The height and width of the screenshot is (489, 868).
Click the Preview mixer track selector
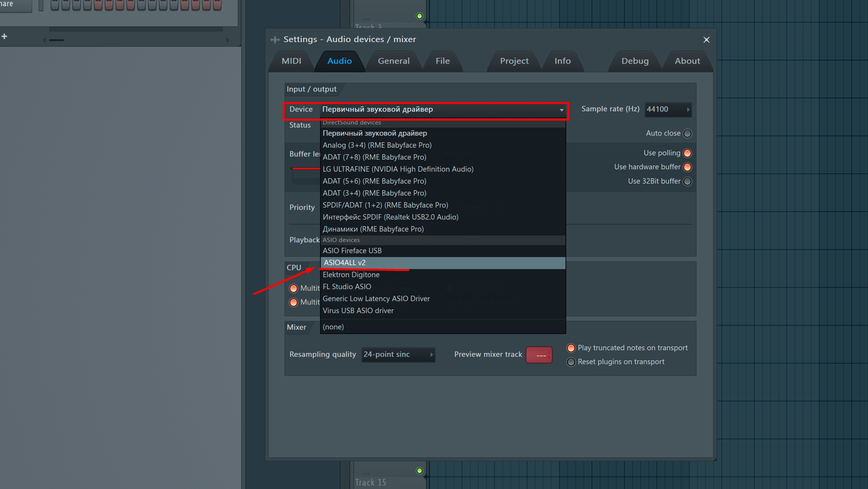tap(539, 355)
